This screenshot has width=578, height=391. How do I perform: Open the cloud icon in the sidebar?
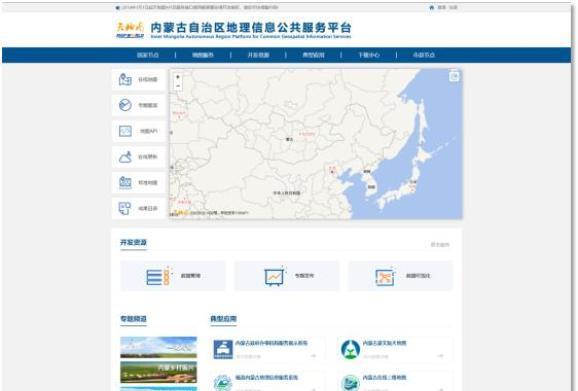[125, 157]
